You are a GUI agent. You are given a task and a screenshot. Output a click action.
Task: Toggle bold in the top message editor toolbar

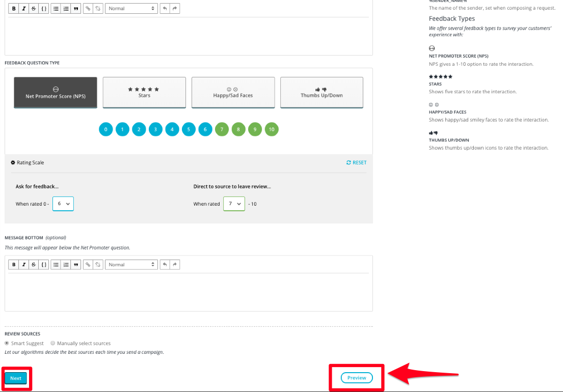[x=14, y=9]
